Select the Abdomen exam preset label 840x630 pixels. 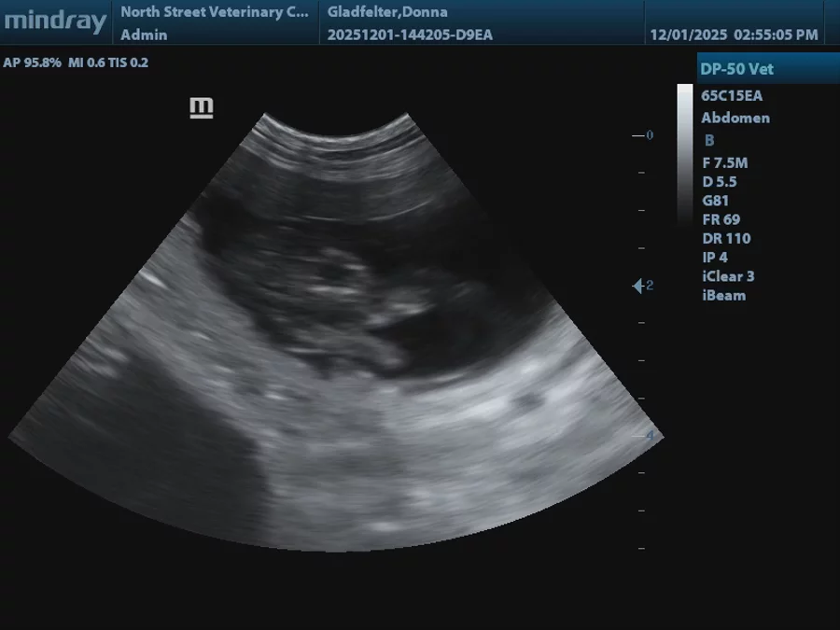pyautogui.click(x=735, y=118)
